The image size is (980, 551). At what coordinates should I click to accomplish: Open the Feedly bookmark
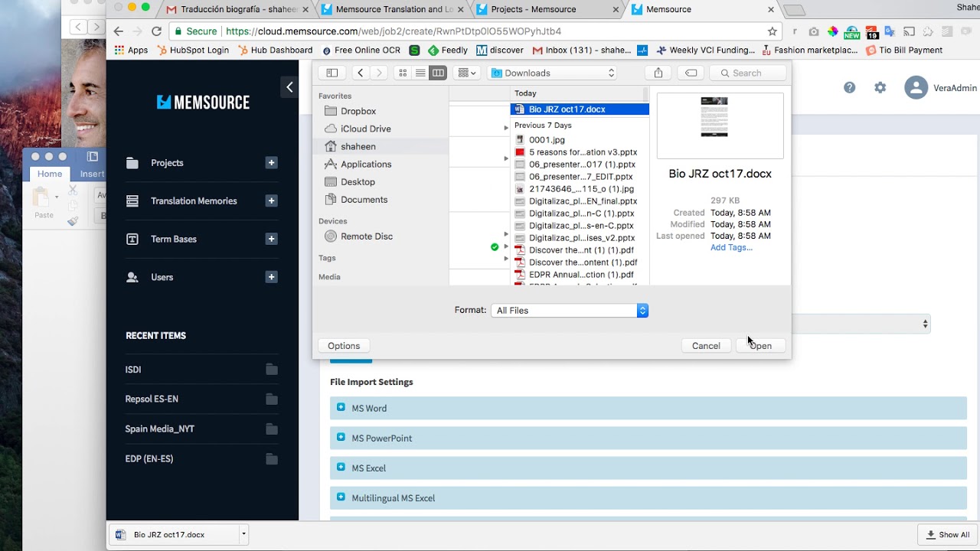point(448,51)
